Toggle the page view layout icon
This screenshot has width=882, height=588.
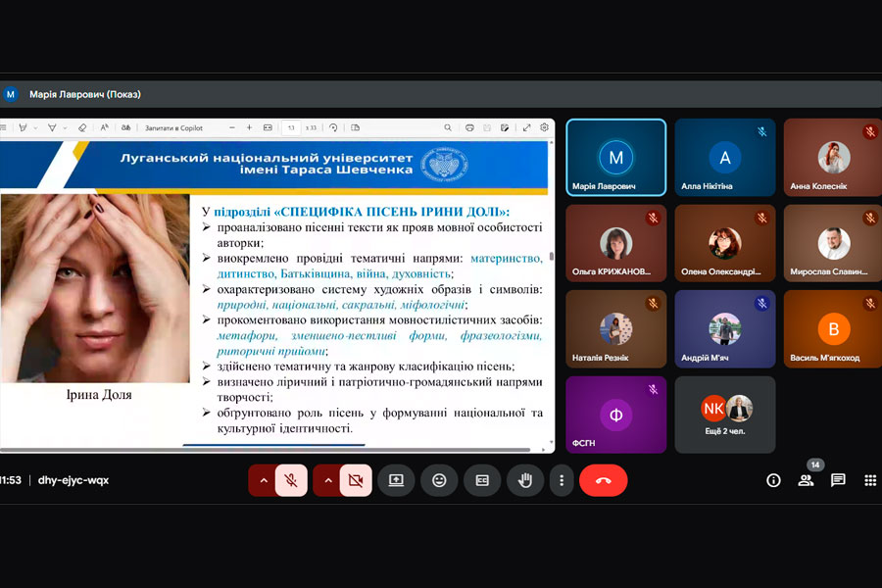click(355, 127)
